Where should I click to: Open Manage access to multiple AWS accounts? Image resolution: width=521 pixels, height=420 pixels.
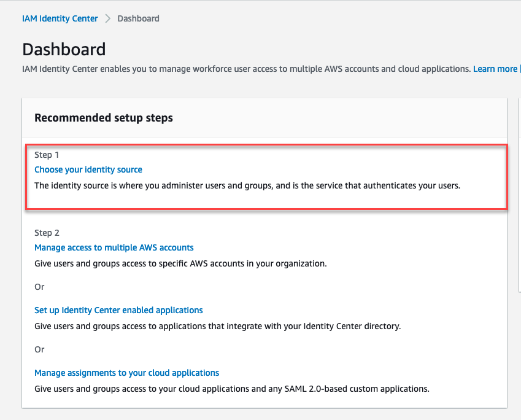point(114,247)
